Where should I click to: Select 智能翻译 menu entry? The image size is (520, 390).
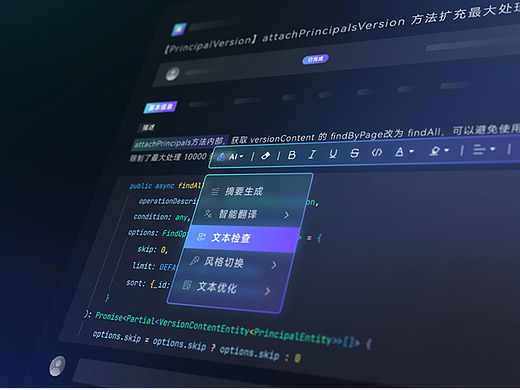coord(248,214)
